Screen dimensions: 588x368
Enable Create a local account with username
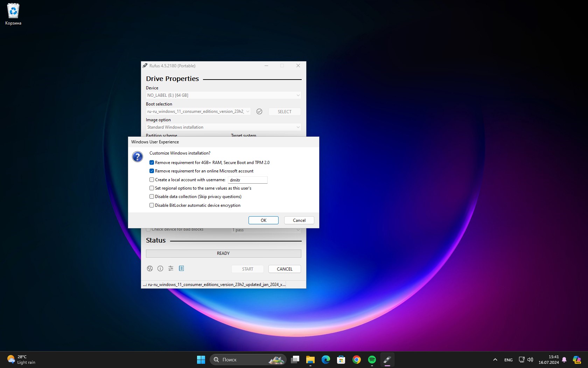click(152, 180)
